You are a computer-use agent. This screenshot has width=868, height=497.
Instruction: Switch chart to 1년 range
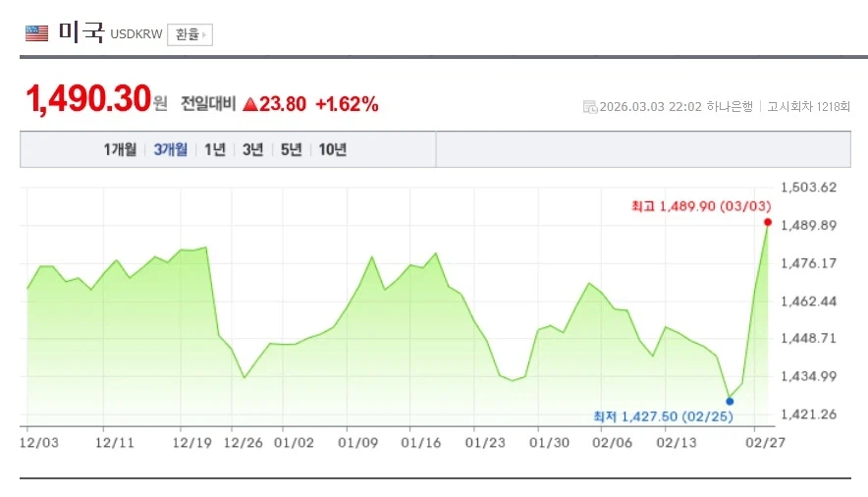click(215, 150)
